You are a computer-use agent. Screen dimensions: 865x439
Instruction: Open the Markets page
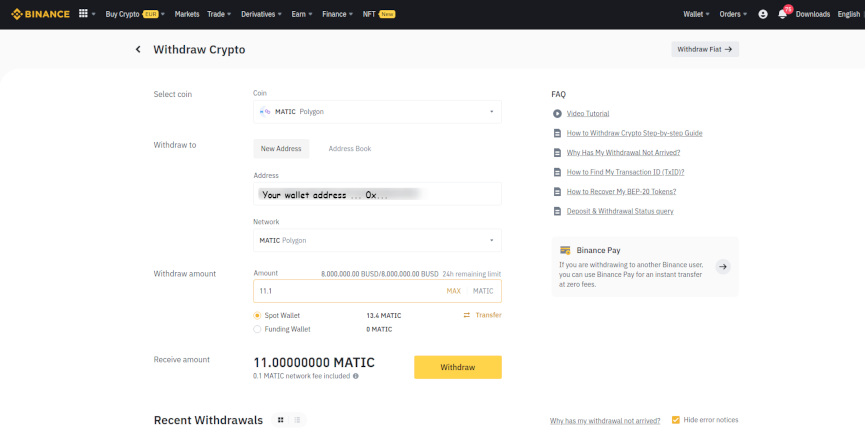click(x=187, y=14)
